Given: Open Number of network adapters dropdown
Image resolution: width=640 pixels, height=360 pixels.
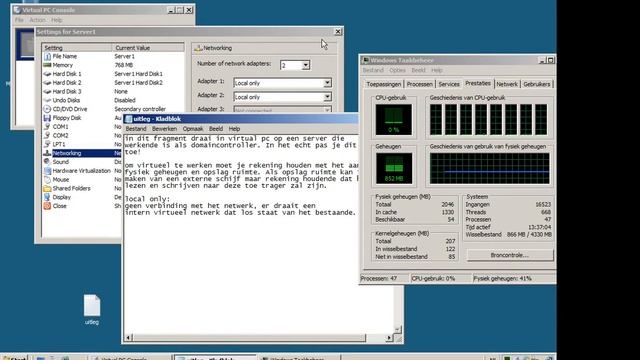Looking at the screenshot, I should pyautogui.click(x=306, y=65).
